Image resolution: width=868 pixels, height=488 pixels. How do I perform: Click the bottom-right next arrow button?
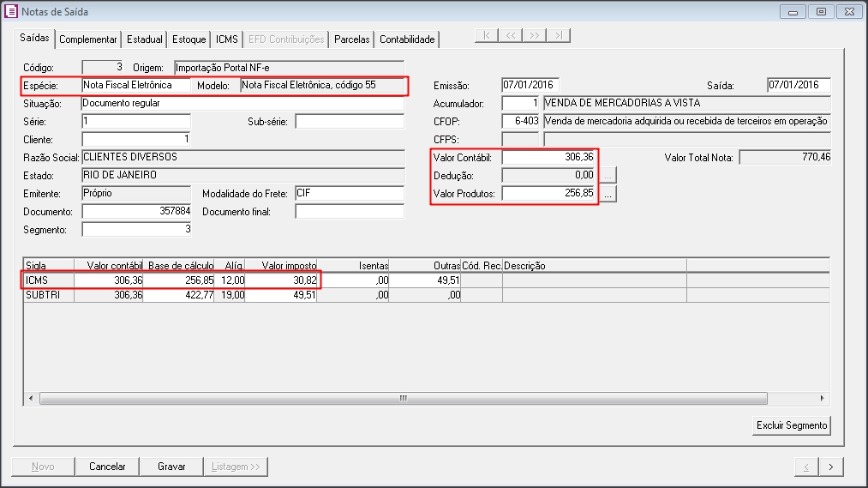click(830, 467)
